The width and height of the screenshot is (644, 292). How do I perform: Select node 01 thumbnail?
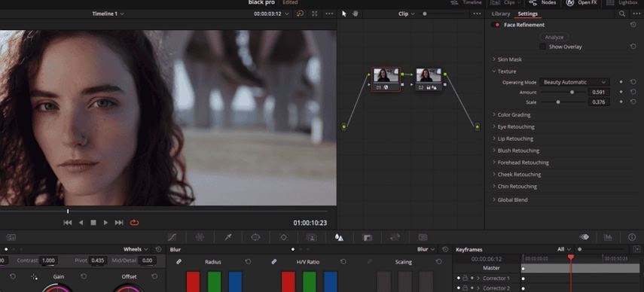[x=386, y=75]
